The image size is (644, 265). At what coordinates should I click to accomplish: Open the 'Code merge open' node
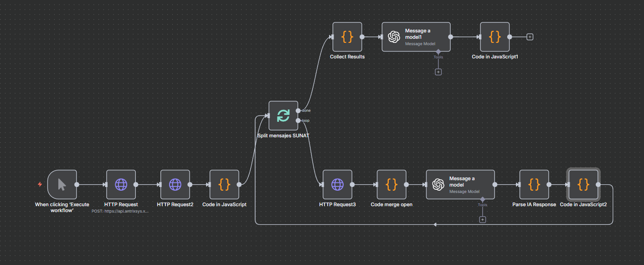tap(392, 185)
